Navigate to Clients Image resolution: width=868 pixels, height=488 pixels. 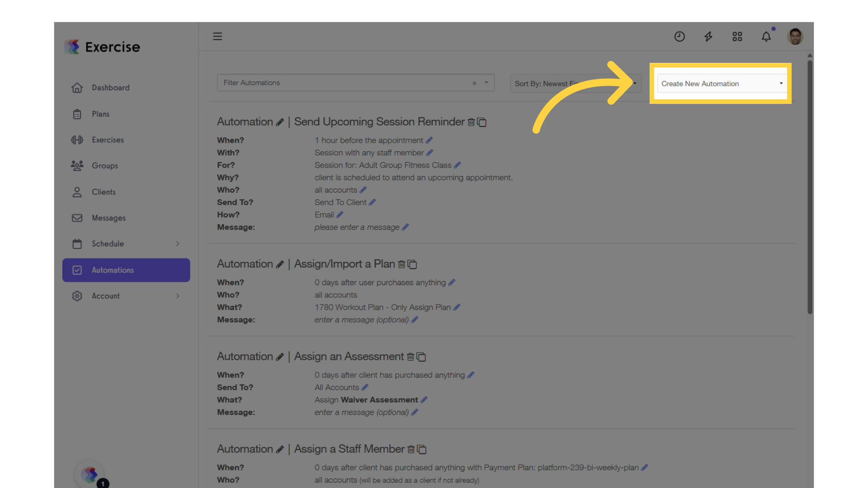pyautogui.click(x=126, y=192)
